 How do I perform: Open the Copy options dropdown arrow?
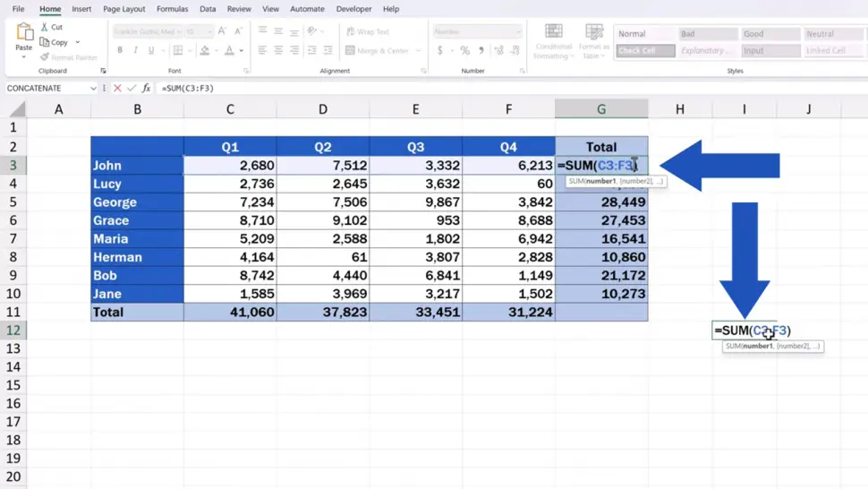[x=78, y=42]
